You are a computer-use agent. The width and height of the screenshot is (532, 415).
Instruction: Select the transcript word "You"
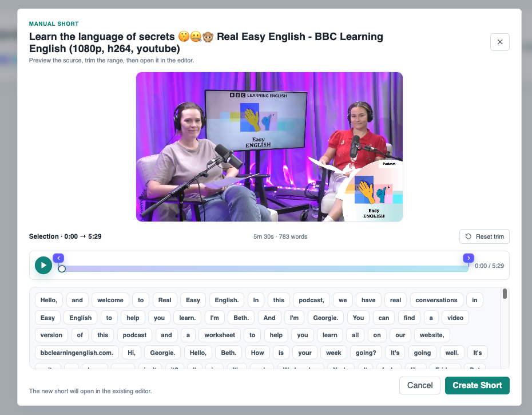click(358, 318)
